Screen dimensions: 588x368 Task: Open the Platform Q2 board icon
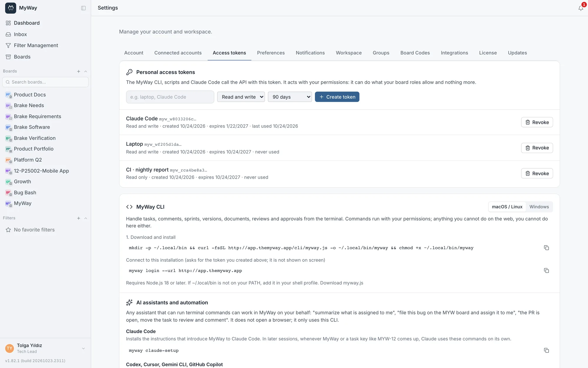pyautogui.click(x=9, y=160)
